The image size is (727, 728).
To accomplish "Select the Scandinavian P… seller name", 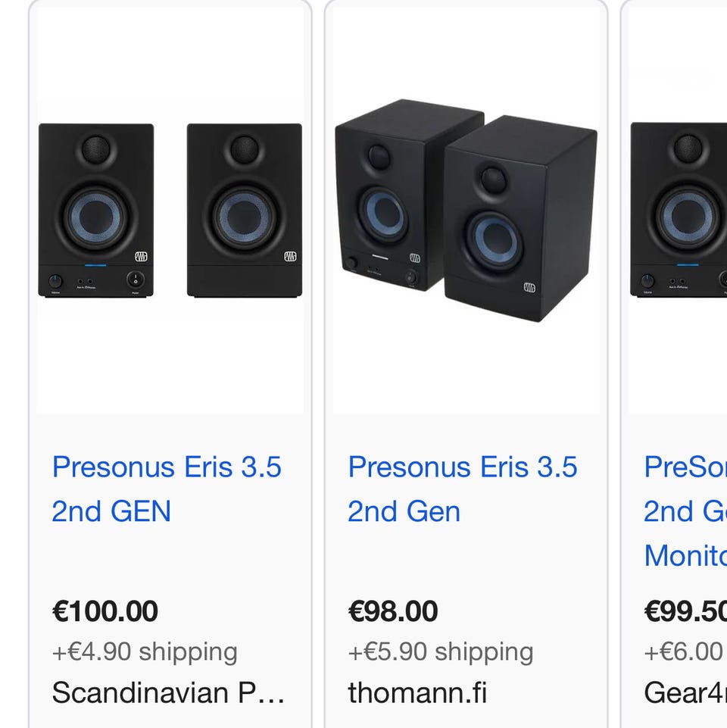I will tap(168, 692).
